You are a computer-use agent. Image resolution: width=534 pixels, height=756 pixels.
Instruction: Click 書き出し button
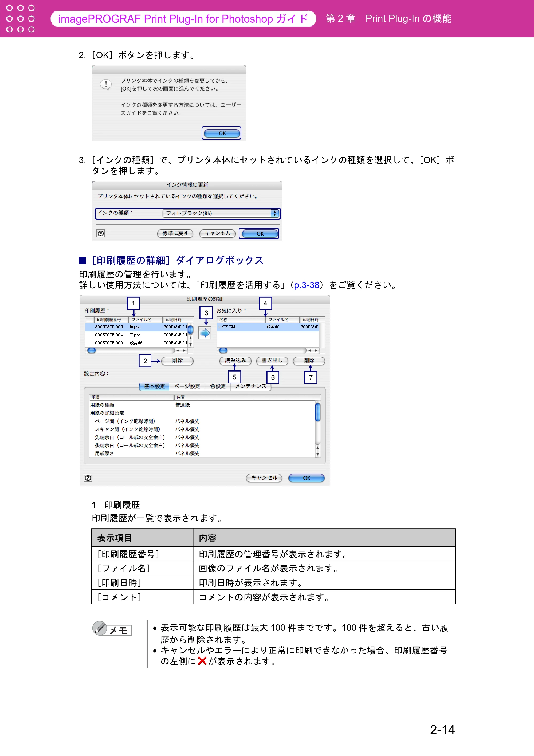tap(272, 361)
